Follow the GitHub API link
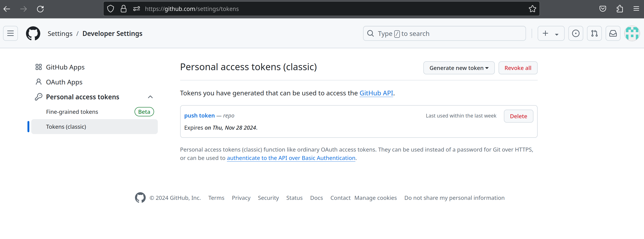Screen dimensions: 644x239 pos(376,93)
